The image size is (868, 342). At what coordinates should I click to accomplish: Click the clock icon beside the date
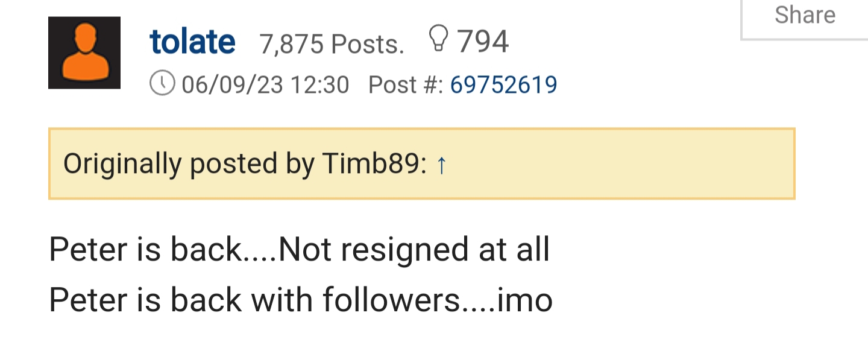162,83
